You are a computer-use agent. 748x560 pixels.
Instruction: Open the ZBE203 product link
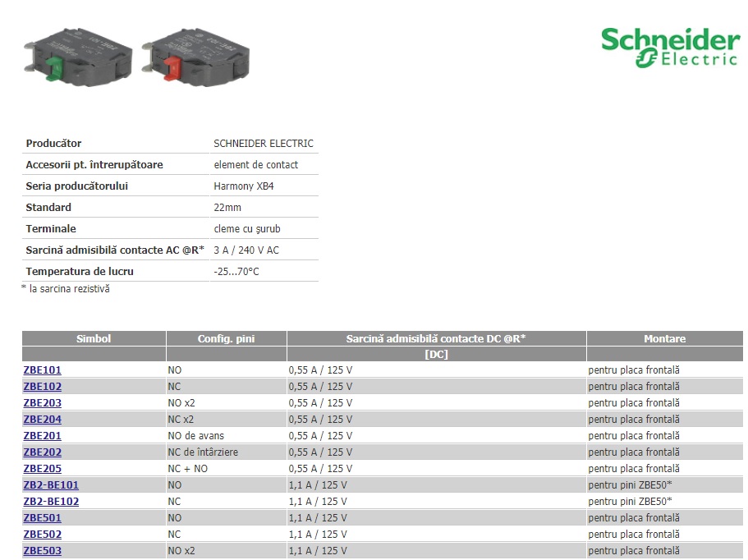click(43, 403)
